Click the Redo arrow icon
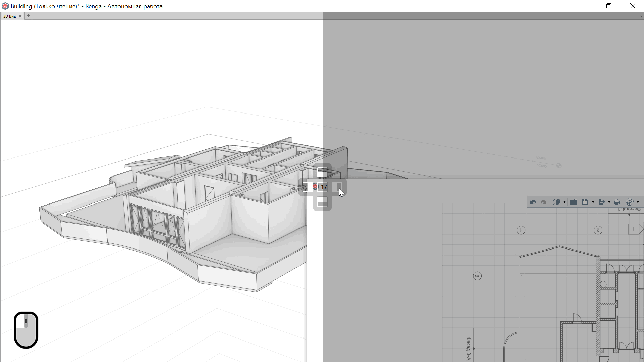644x362 pixels. tap(544, 202)
